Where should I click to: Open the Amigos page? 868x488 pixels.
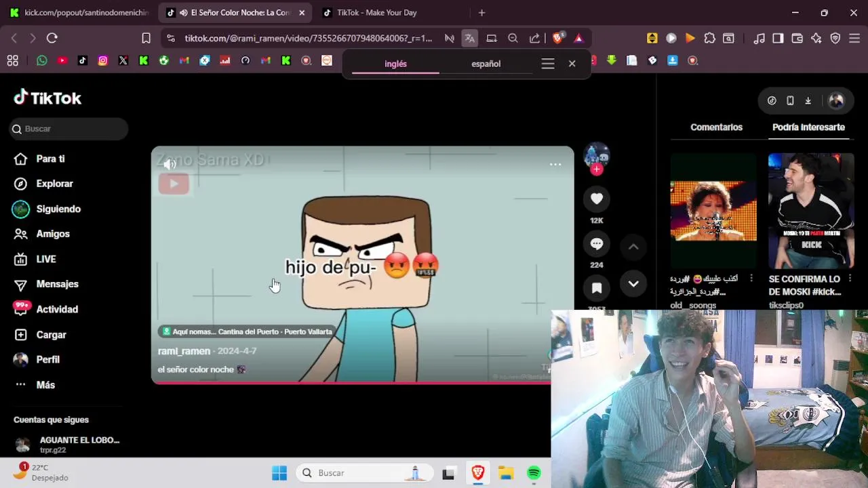(x=41, y=234)
